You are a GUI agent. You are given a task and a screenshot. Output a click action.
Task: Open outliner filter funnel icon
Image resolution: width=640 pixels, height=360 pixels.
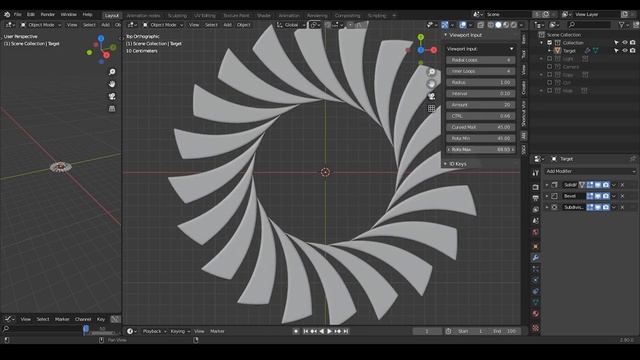point(622,25)
